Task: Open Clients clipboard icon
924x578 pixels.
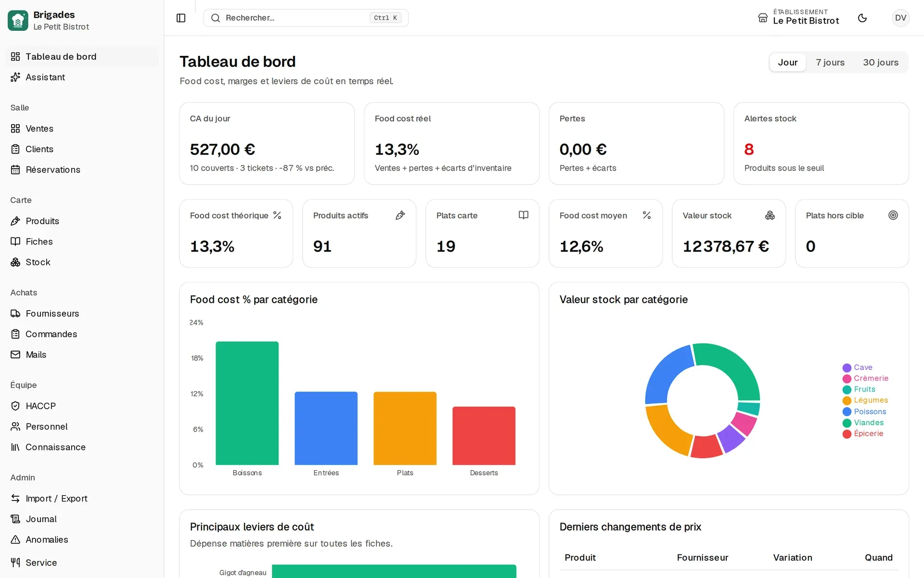Action: coord(15,149)
